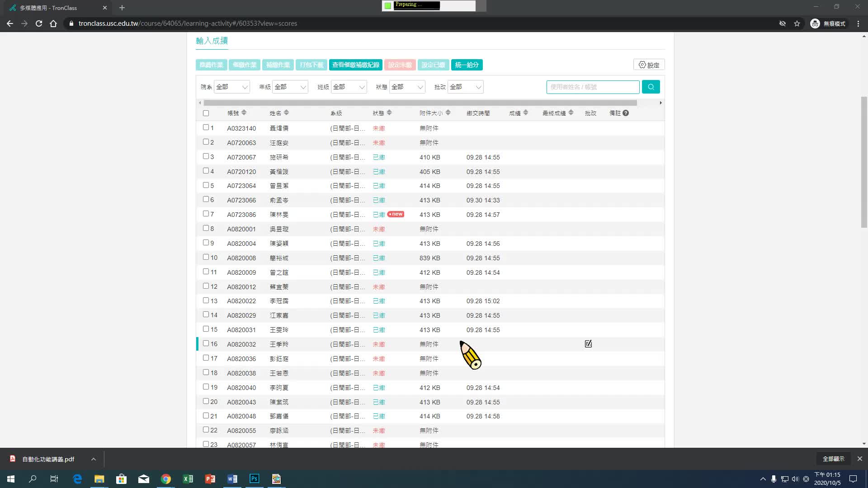Click the 查看催繳補繳紀錄 button
This screenshot has height=488, width=868.
click(x=355, y=65)
